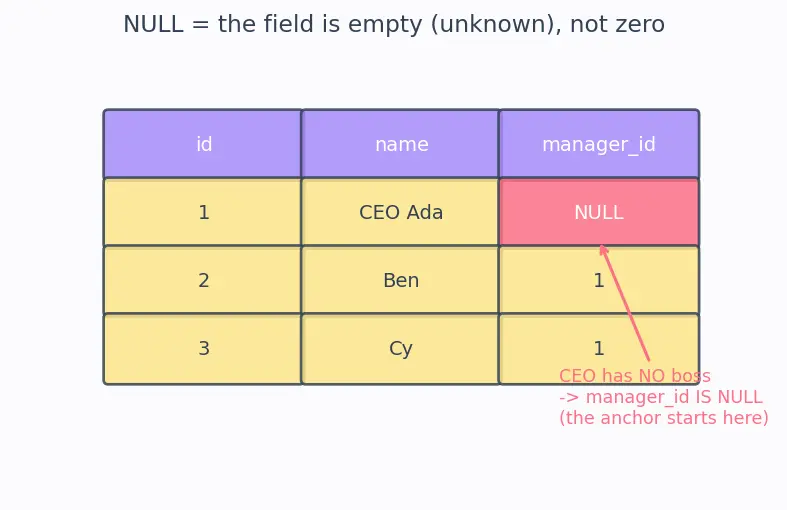Select the id cell containing 3

(x=203, y=349)
